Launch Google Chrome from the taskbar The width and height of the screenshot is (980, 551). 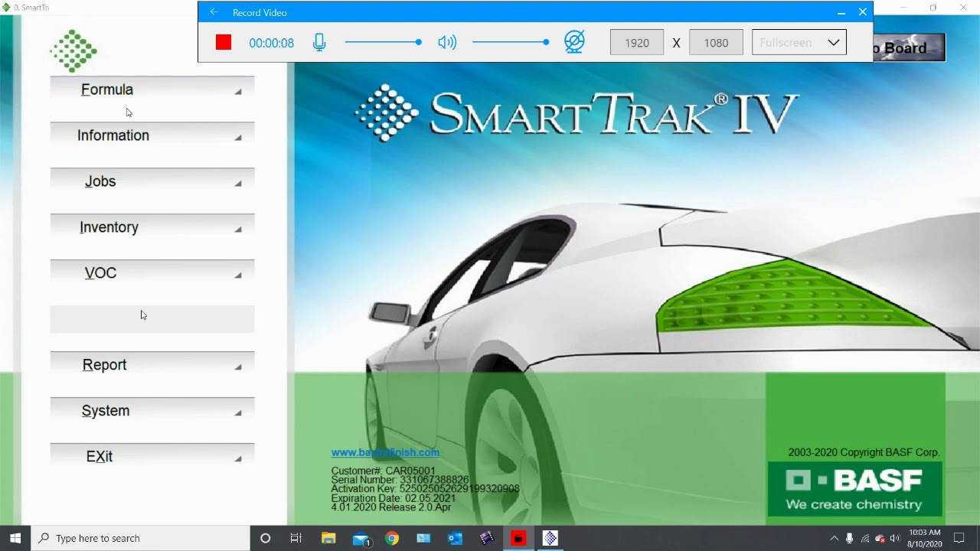coord(392,538)
